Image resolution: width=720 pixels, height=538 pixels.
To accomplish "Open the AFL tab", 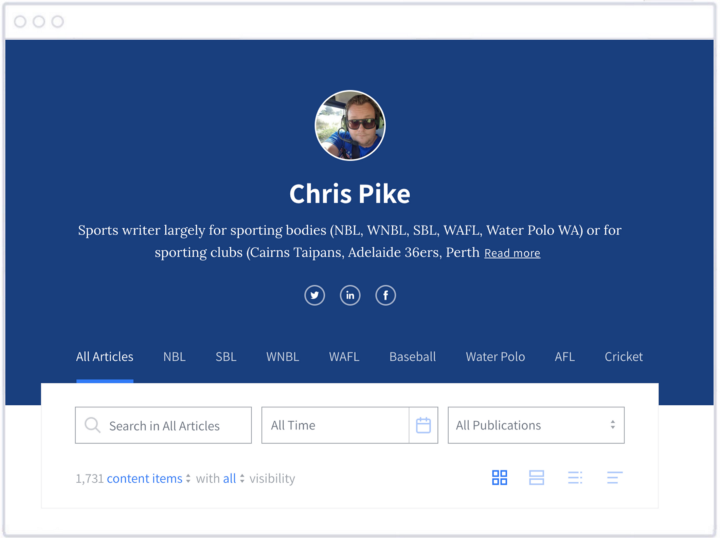I will click(x=565, y=357).
